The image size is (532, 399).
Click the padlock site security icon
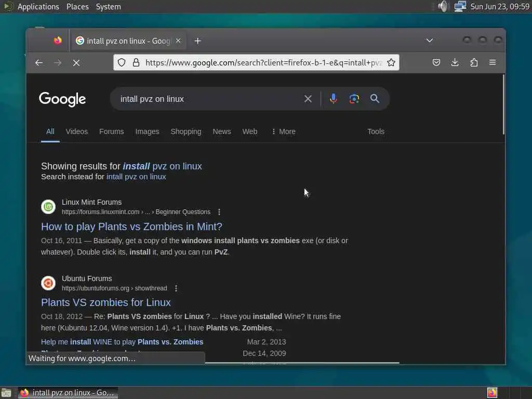(x=136, y=62)
